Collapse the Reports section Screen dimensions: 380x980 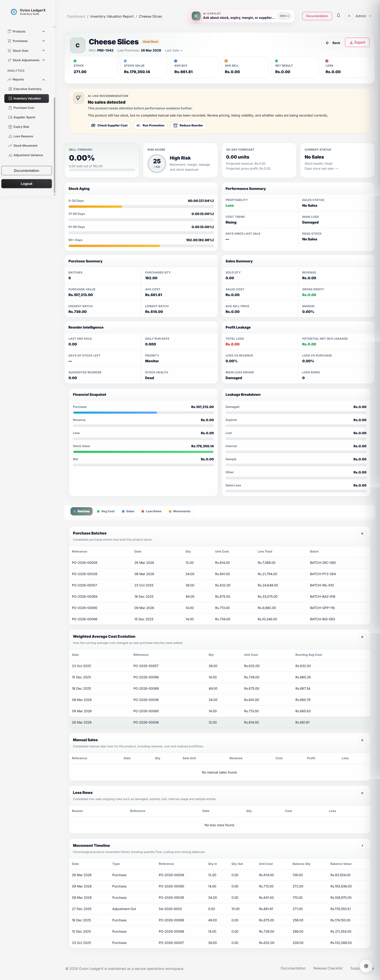pyautogui.click(x=43, y=79)
